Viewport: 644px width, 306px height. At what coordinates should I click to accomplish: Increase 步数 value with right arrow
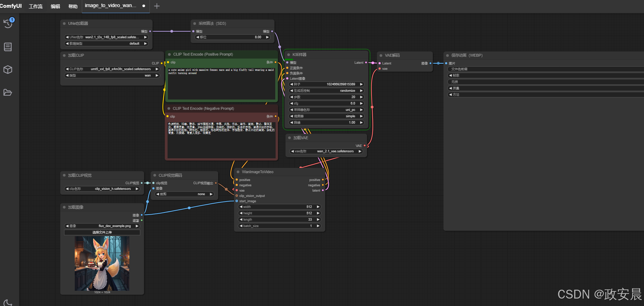(x=361, y=97)
